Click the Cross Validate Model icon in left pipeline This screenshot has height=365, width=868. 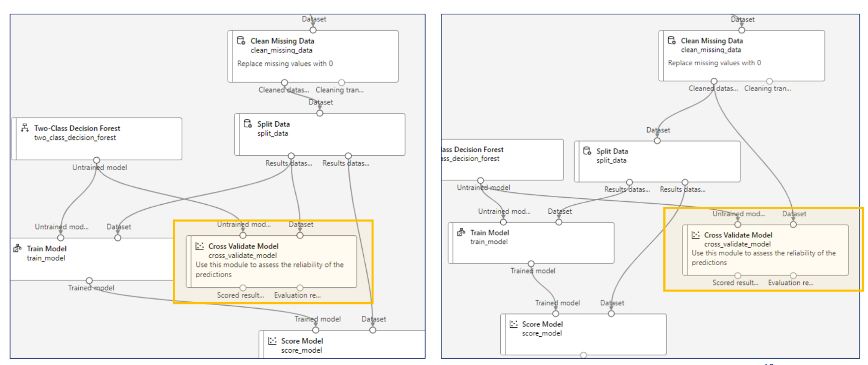(x=199, y=246)
